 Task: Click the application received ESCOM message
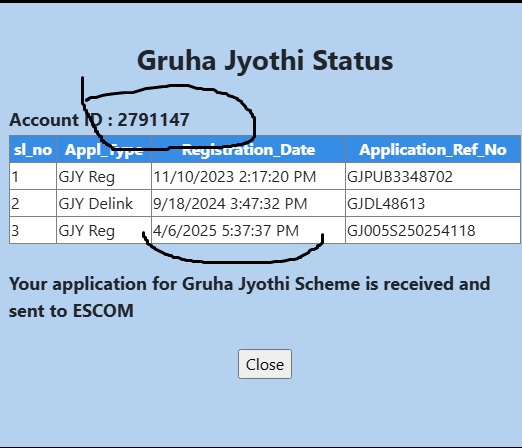coord(249,297)
